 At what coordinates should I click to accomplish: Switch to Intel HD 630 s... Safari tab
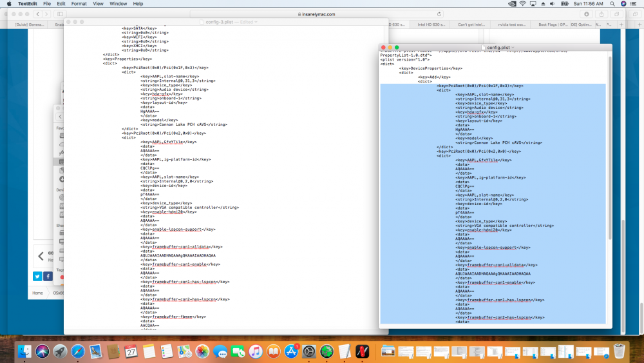coord(431,25)
